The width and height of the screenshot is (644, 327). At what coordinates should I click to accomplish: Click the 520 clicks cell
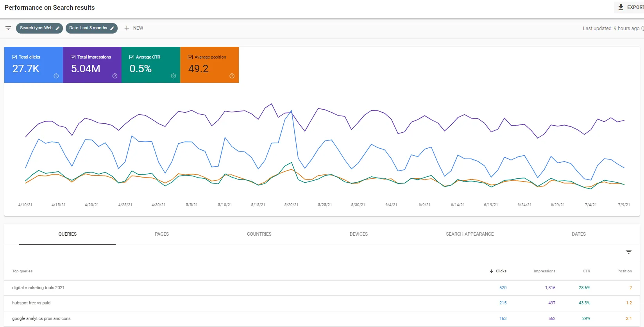tap(503, 288)
